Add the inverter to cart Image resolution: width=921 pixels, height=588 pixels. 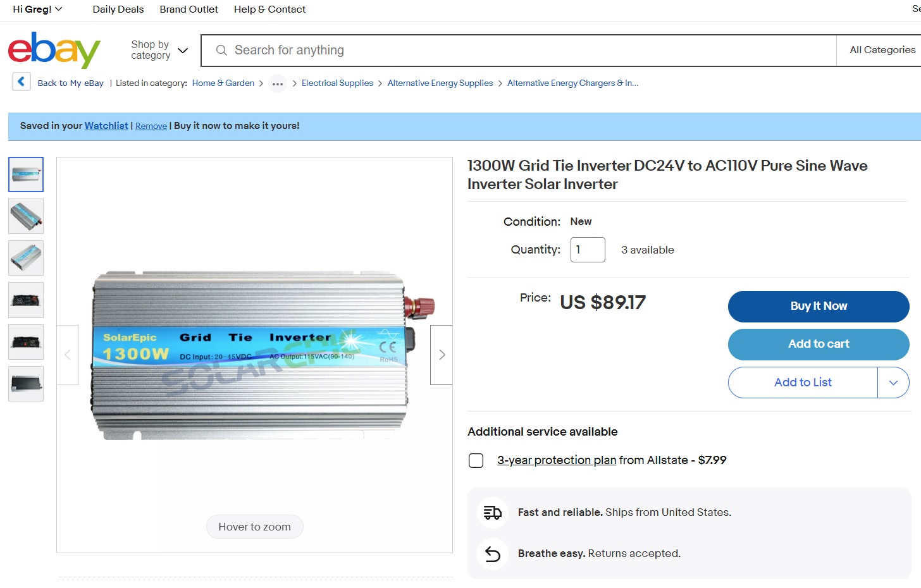click(819, 344)
